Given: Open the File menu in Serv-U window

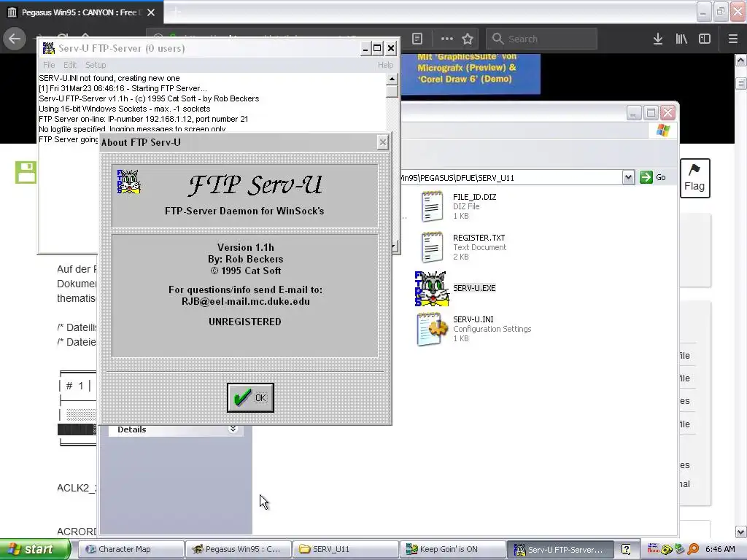Looking at the screenshot, I should click(x=49, y=65).
